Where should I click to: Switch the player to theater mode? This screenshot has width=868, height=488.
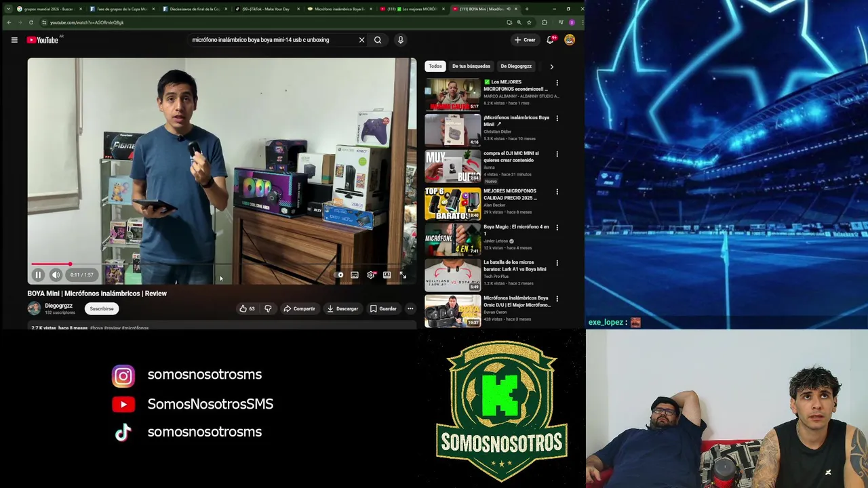point(387,274)
